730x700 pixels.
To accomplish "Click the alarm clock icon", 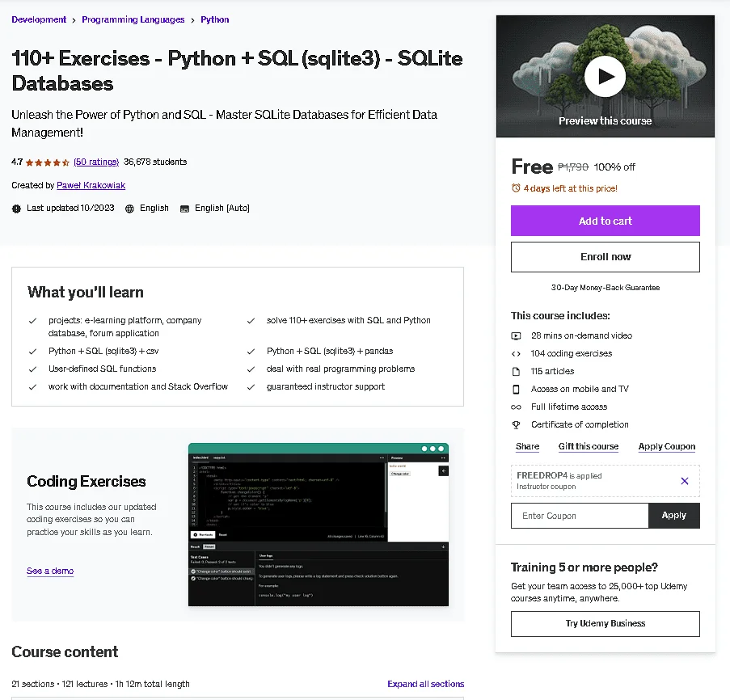I will (x=516, y=188).
